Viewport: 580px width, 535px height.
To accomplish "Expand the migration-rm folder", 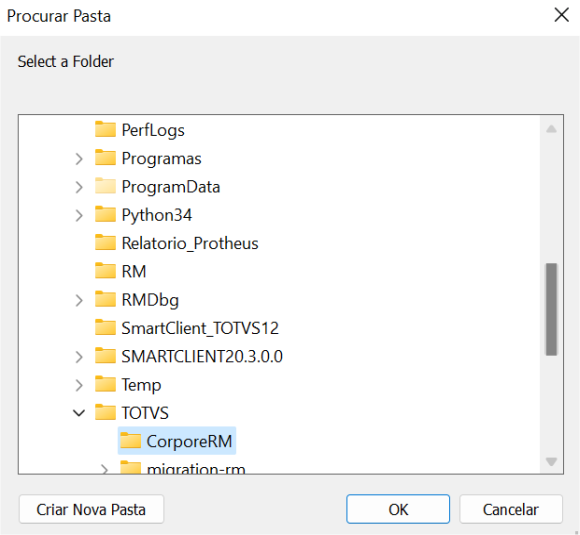I will pyautogui.click(x=105, y=469).
